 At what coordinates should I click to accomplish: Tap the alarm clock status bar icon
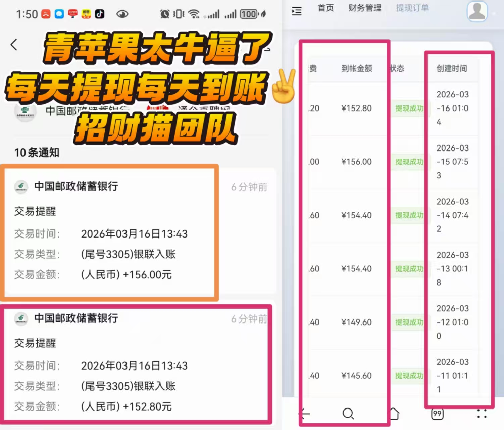(165, 14)
